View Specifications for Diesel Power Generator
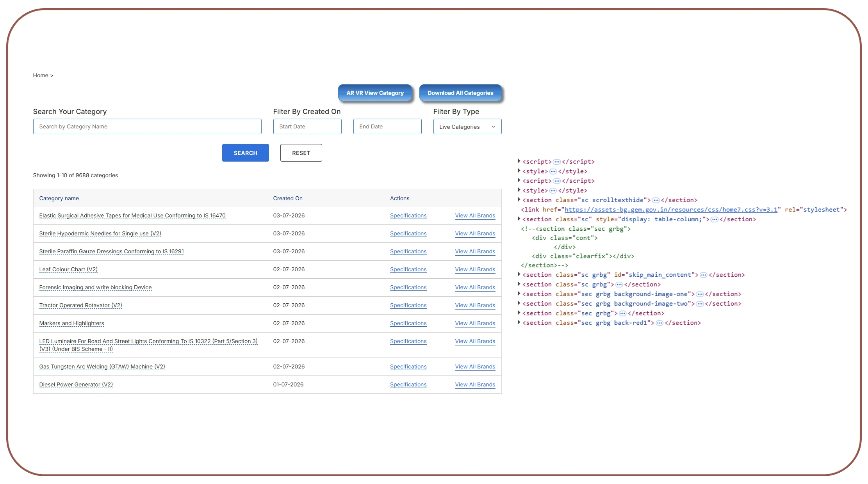Screen dimensions: 868x484 tap(408, 384)
